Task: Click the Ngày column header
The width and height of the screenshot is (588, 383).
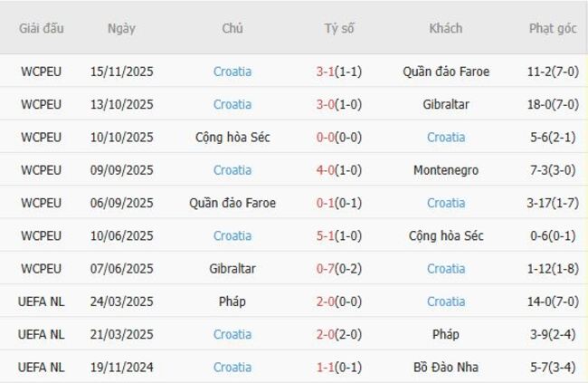Action: [121, 28]
